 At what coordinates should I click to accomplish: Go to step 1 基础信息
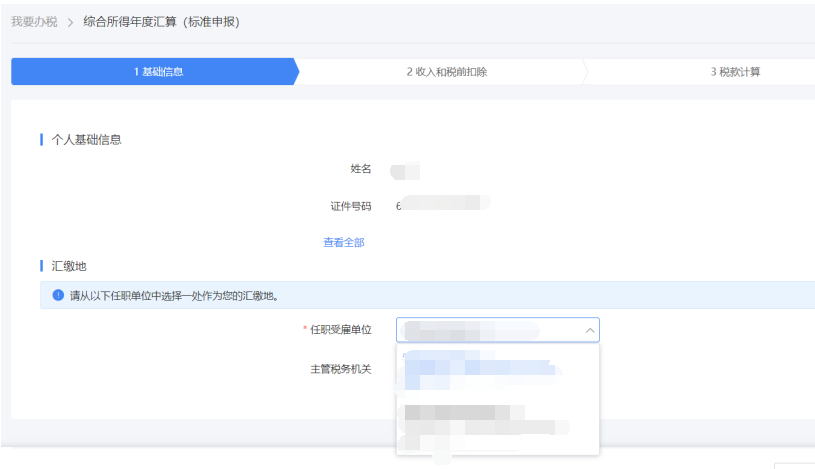coord(158,72)
